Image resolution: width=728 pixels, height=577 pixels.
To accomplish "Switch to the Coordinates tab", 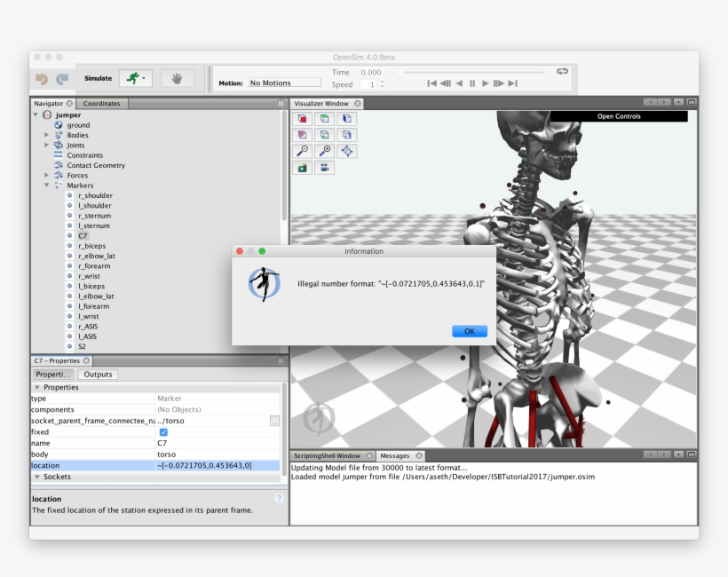I will click(x=101, y=104).
